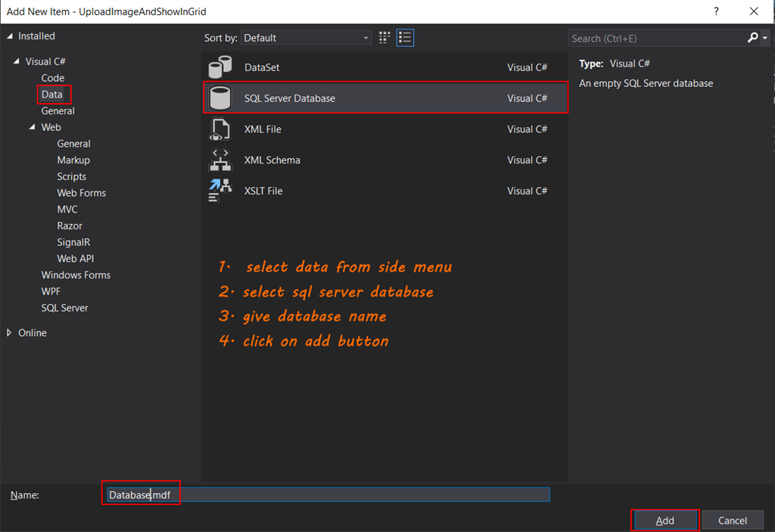775x532 pixels.
Task: Toggle the list view layout
Action: tap(405, 37)
